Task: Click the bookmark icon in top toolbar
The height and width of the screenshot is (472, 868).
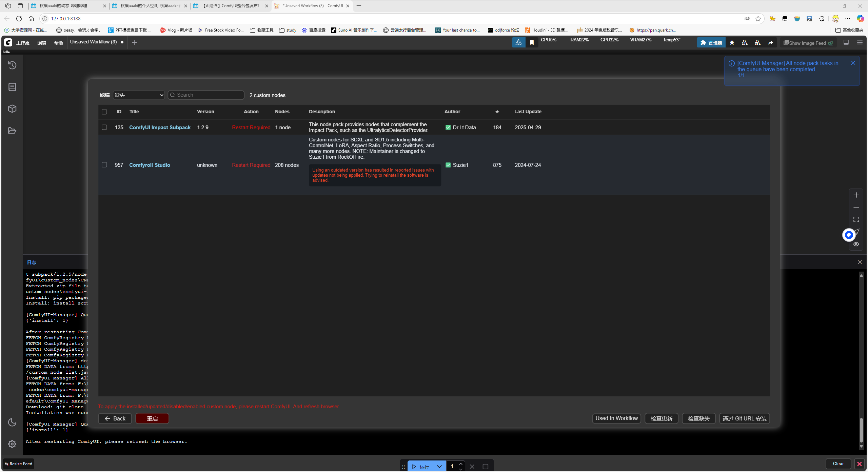Action: tap(532, 42)
